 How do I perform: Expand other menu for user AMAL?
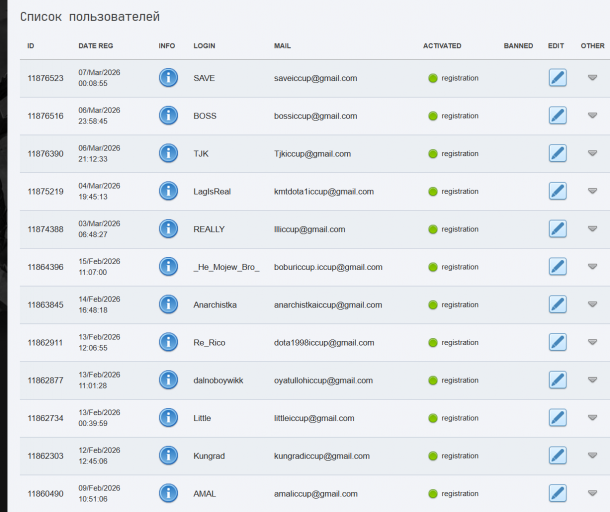pos(592,493)
